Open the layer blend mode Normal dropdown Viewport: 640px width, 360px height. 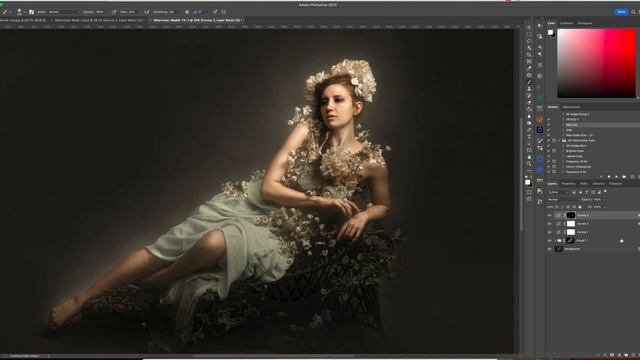[x=564, y=200]
